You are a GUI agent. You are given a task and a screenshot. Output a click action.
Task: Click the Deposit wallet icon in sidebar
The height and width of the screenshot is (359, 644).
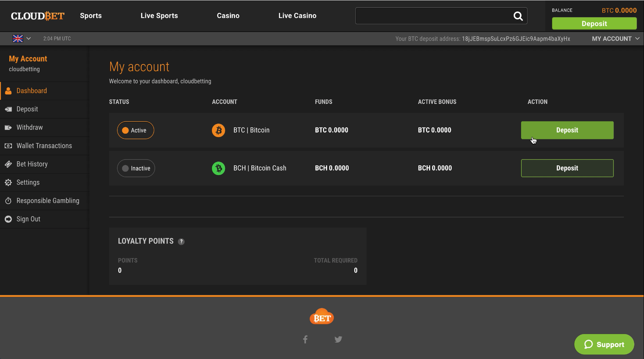[x=8, y=109]
